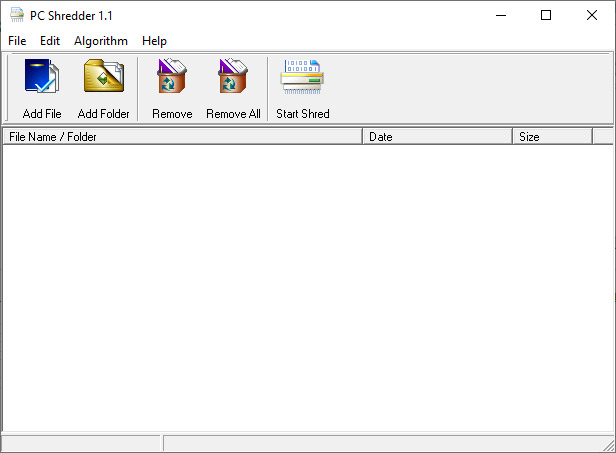Click the Remove toolbar icon
The height and width of the screenshot is (453, 616).
pyautogui.click(x=172, y=76)
